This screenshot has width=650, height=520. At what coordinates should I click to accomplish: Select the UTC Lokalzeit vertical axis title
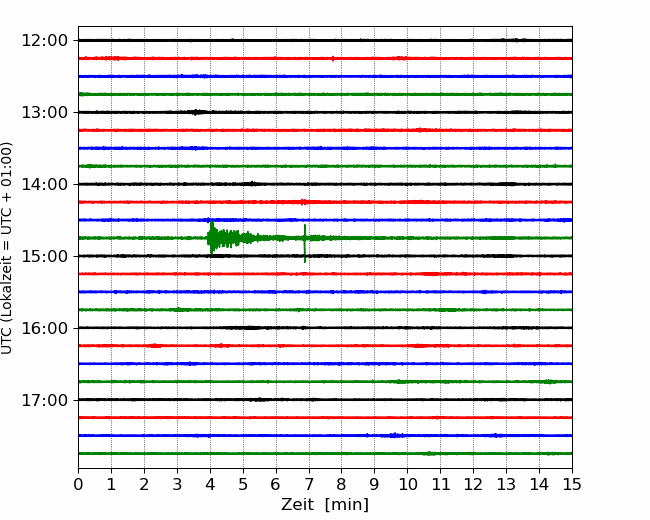(6, 248)
